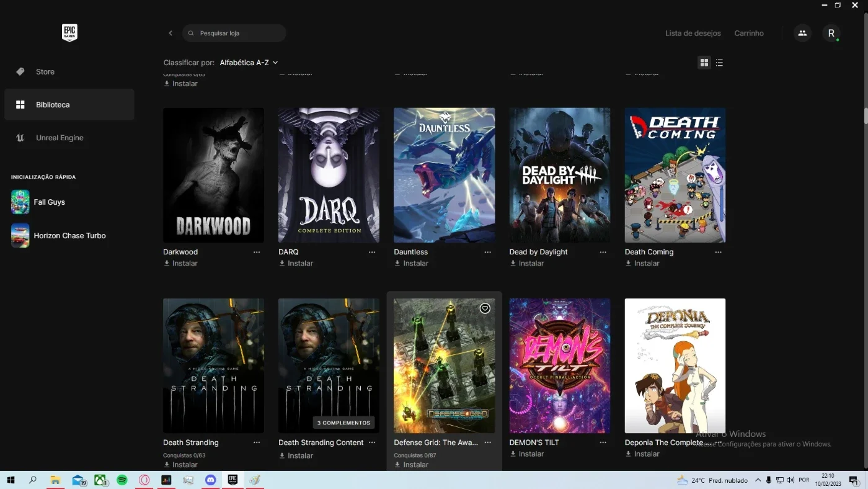Open the R profile avatar menu
The image size is (868, 489).
click(831, 33)
